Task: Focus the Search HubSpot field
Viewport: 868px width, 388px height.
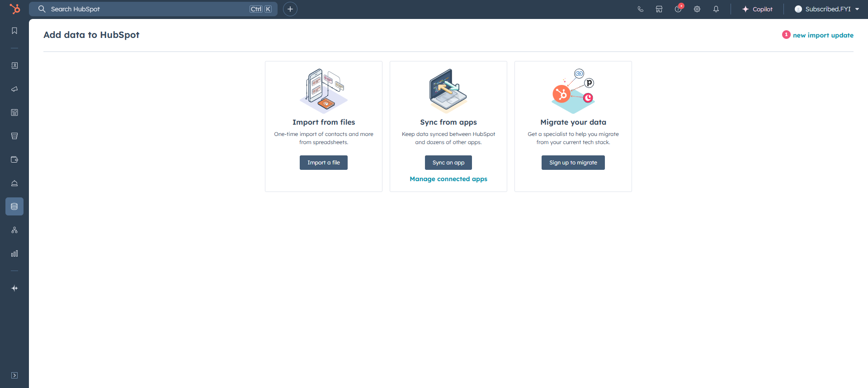Action: pos(153,9)
